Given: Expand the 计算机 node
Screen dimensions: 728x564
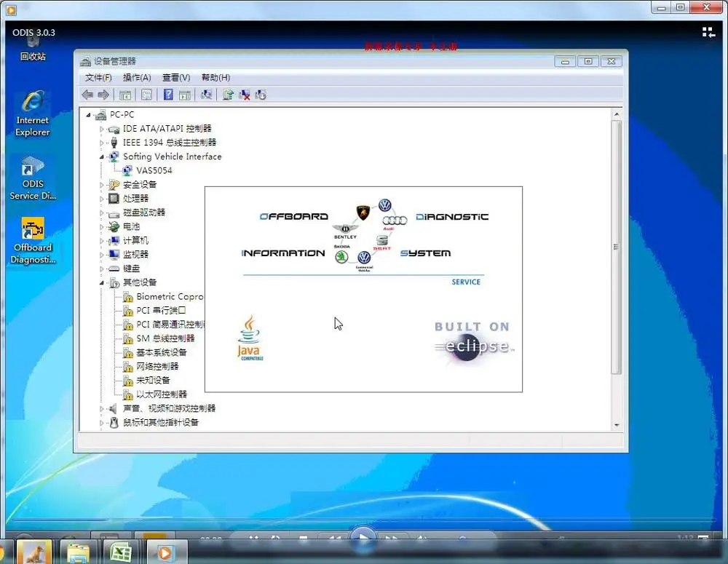Looking at the screenshot, I should 102,241.
